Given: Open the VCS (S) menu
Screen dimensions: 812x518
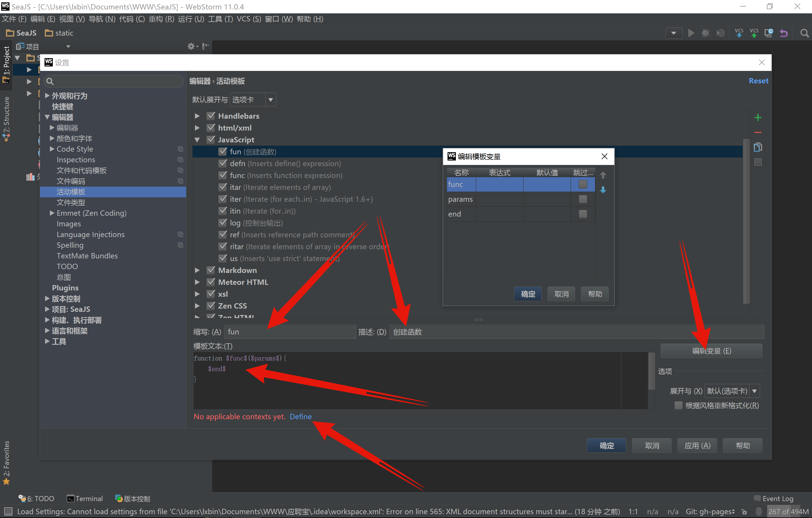Looking at the screenshot, I should click(x=249, y=19).
